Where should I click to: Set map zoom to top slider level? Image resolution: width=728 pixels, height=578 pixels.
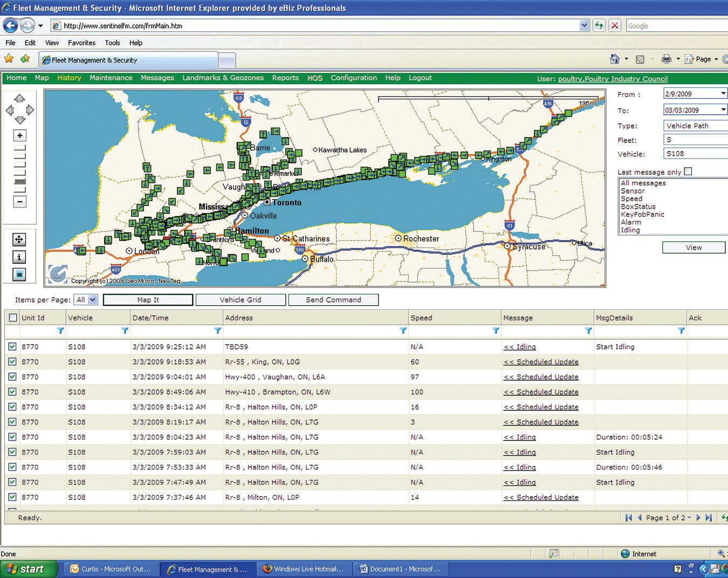[19, 147]
